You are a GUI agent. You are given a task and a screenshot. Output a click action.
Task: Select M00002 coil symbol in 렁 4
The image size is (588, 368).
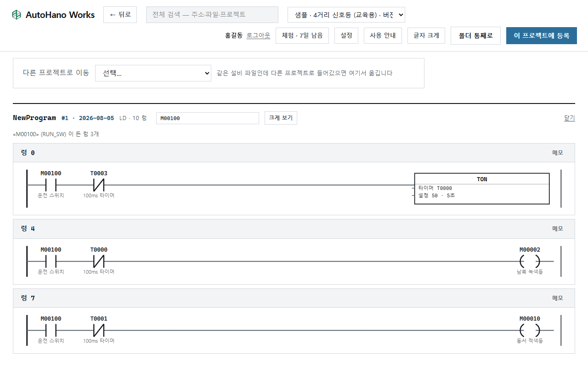[530, 261]
